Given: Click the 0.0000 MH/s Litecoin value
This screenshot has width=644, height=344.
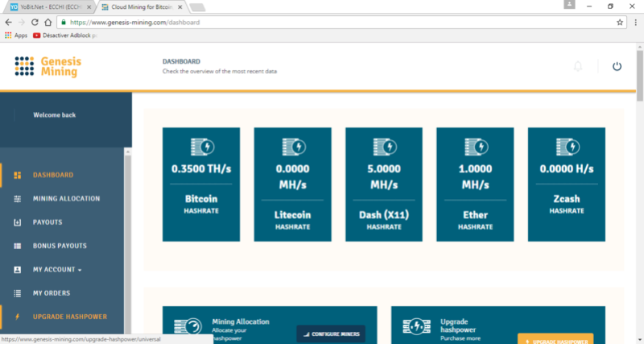Looking at the screenshot, I should 292,176.
